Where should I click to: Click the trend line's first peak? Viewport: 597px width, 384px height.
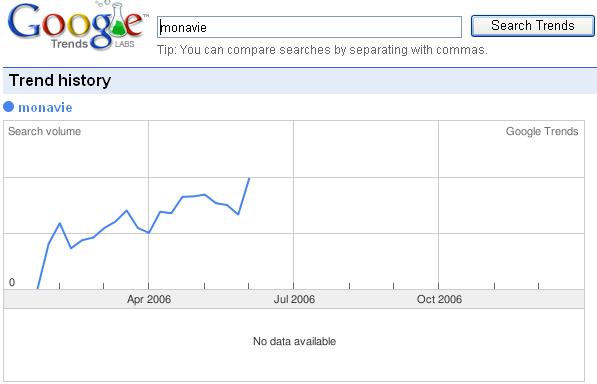pos(59,223)
